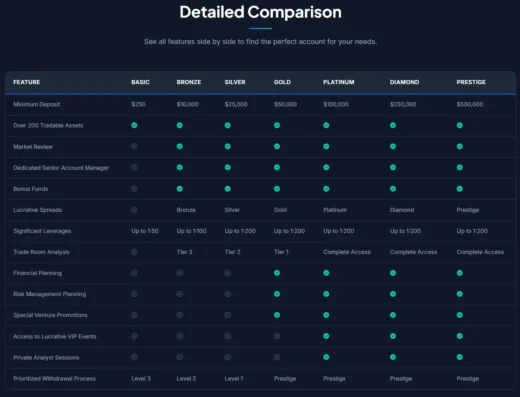Click the $250 minimum deposit value

pyautogui.click(x=138, y=104)
